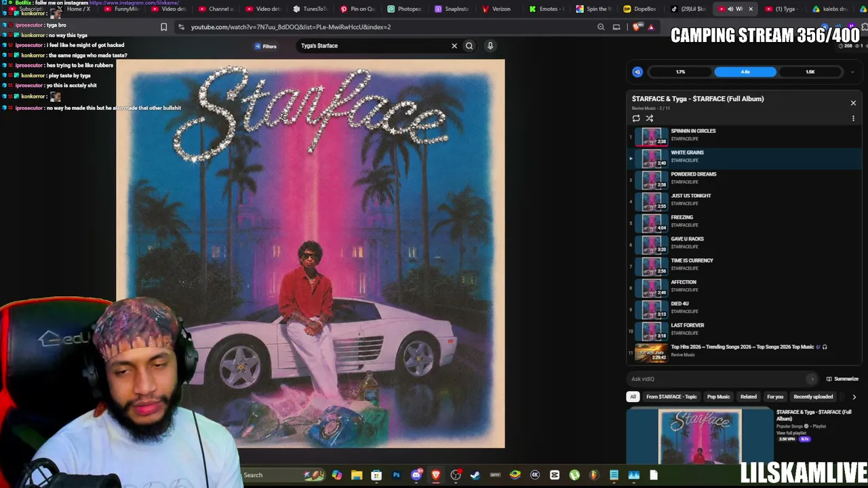Click the vidIQ Summarize button
The width and height of the screenshot is (868, 488).
point(842,379)
